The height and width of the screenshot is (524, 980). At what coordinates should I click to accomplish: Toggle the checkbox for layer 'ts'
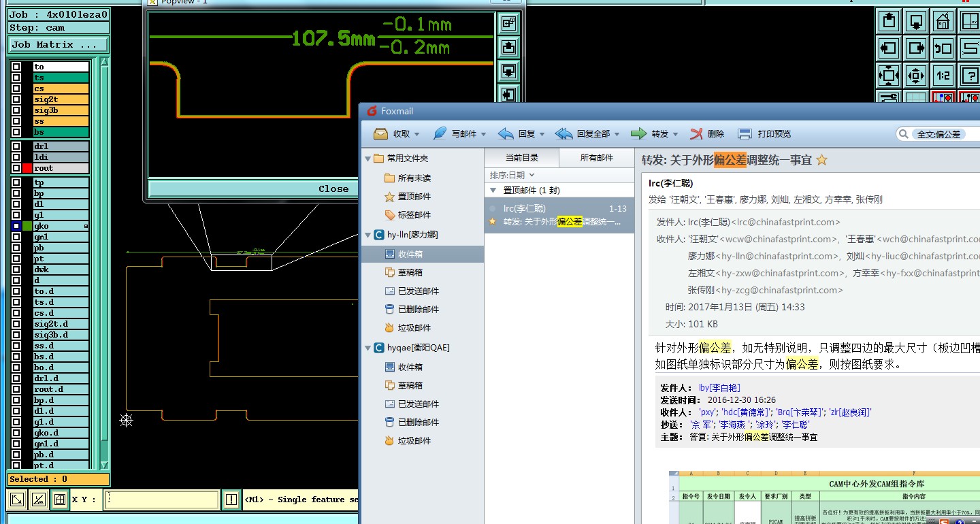[16, 78]
